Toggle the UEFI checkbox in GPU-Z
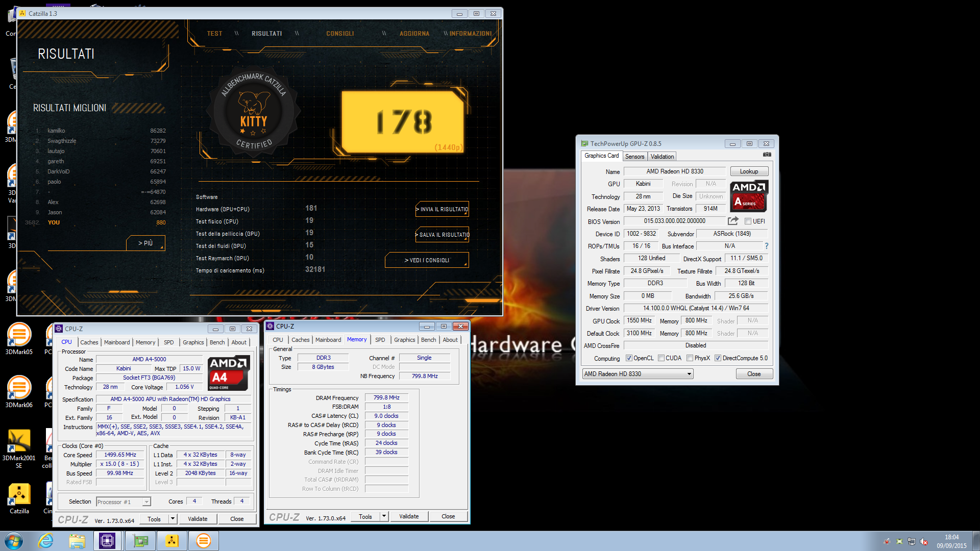Image resolution: width=980 pixels, height=551 pixels. pyautogui.click(x=748, y=221)
